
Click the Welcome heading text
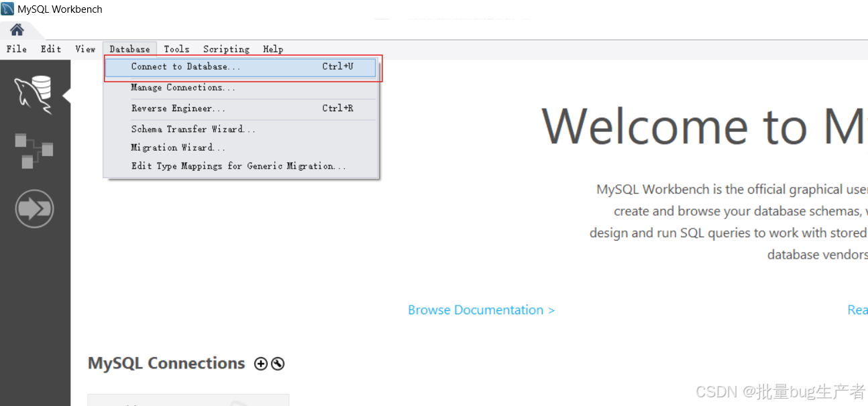point(704,127)
